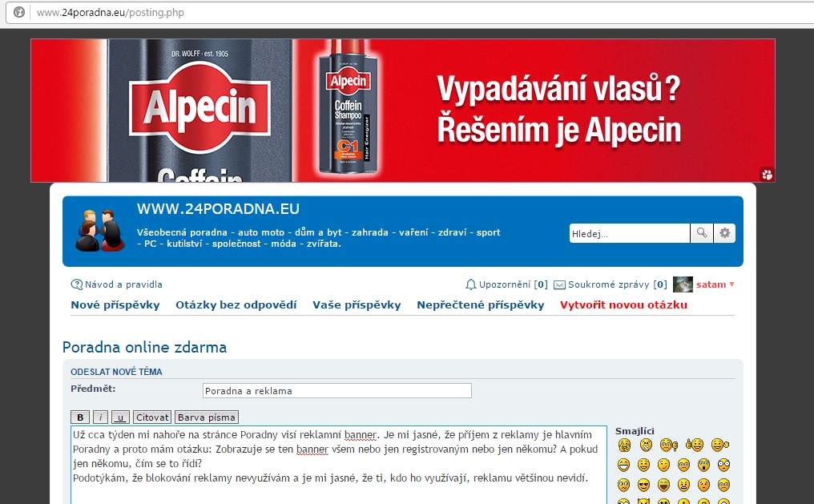
Task: Insert the cool smiley wearing sunglasses
Action: point(643,485)
